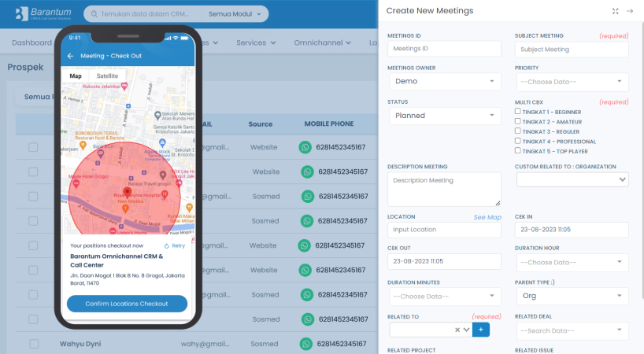Viewport: 644px width, 354px height.
Task: Click WhatsApp icon in first Website row
Action: point(305,147)
